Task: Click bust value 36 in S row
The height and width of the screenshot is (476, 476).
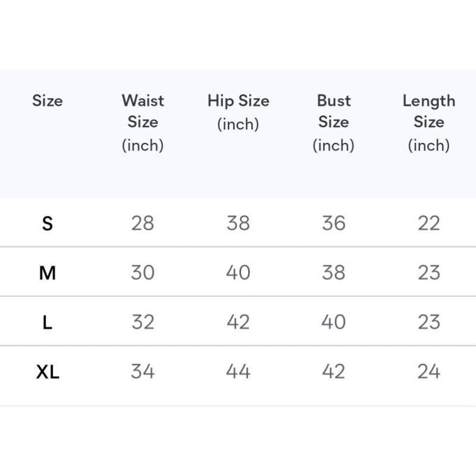Action: (x=334, y=223)
